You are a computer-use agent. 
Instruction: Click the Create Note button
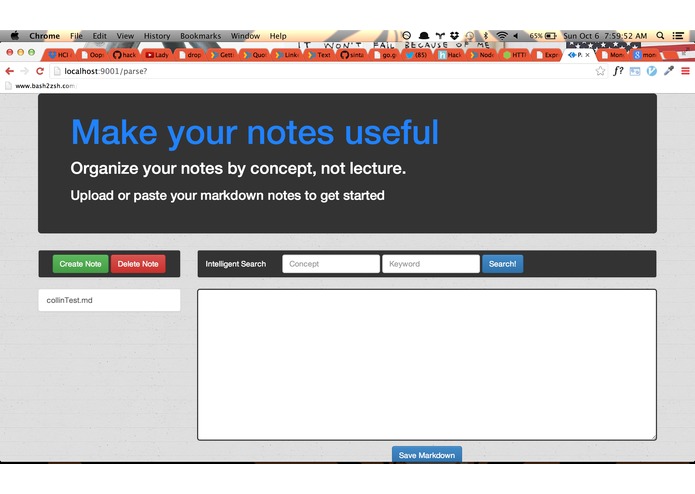tap(80, 264)
